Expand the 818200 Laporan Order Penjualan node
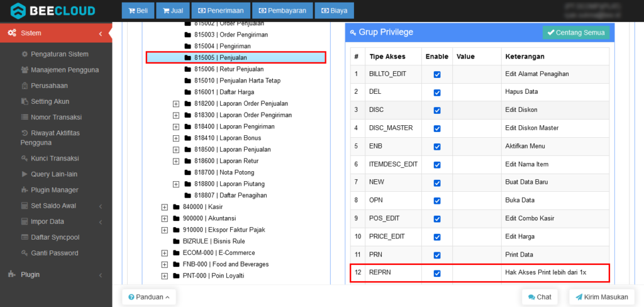Viewport: 644px width, 307px height. 176,103
